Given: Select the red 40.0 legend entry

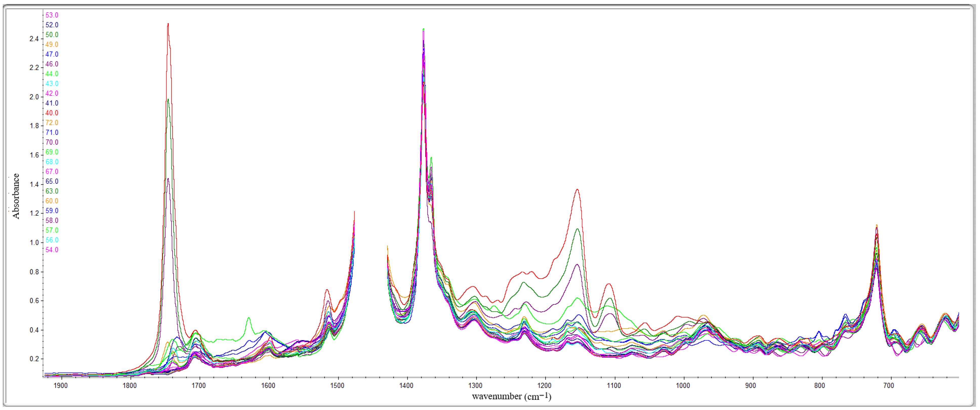Looking at the screenshot, I should 52,113.
